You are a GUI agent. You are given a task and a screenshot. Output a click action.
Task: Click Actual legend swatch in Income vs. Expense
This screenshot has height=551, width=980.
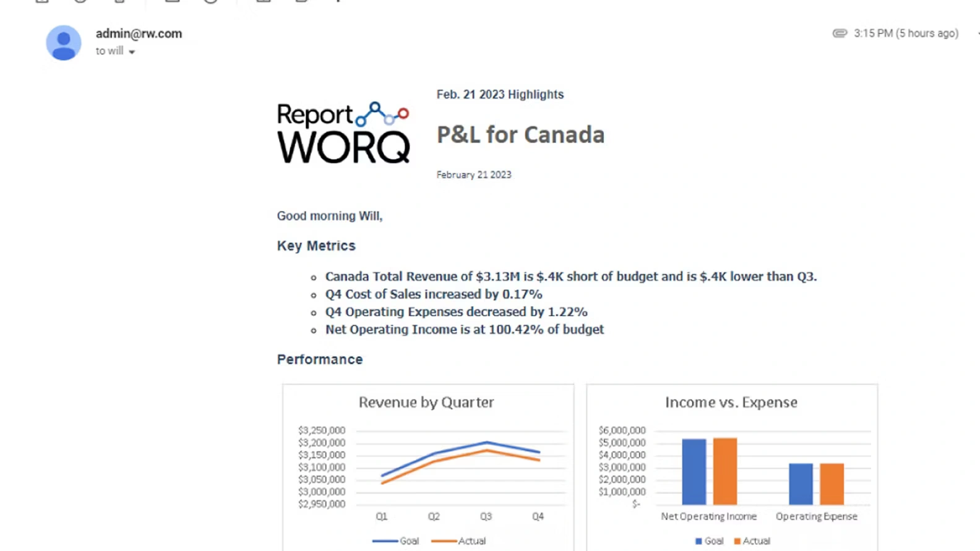[737, 541]
